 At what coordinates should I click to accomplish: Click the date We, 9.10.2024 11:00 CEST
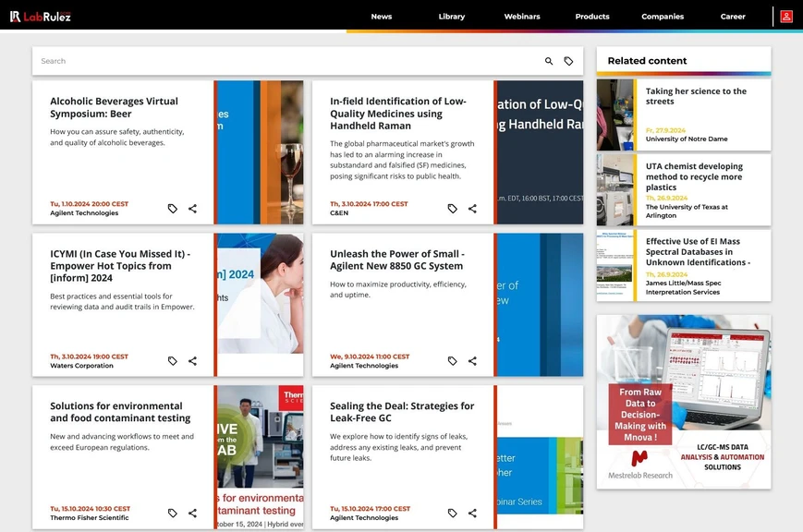click(370, 357)
